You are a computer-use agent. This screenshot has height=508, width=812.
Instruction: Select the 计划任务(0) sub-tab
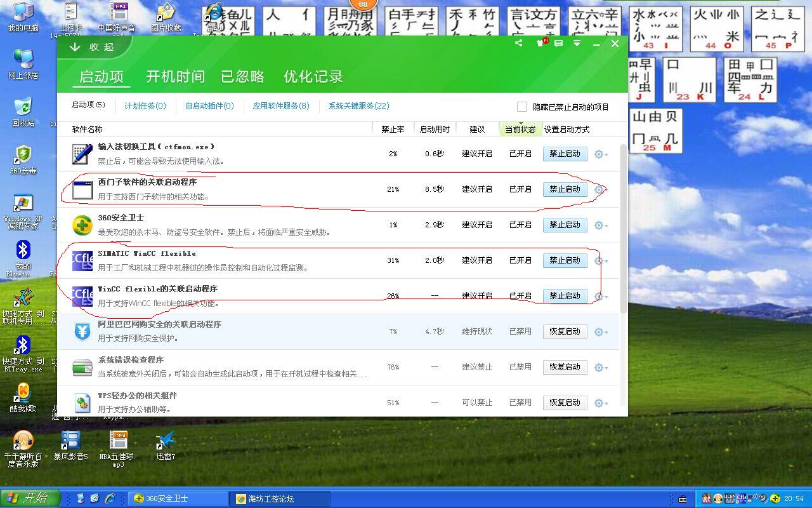145,106
